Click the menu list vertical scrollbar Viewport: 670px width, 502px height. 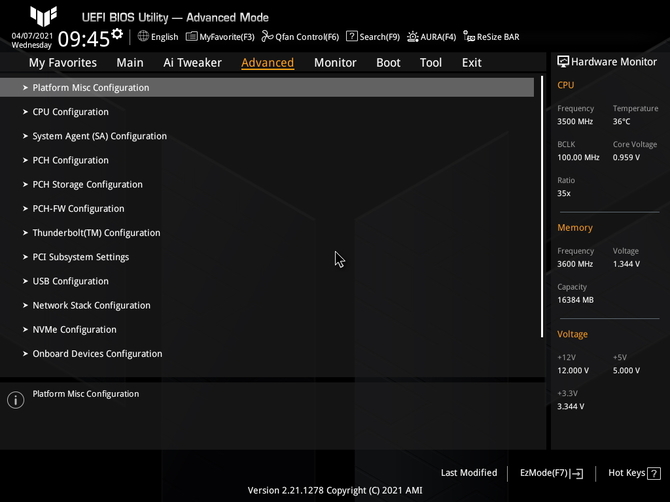point(542,207)
